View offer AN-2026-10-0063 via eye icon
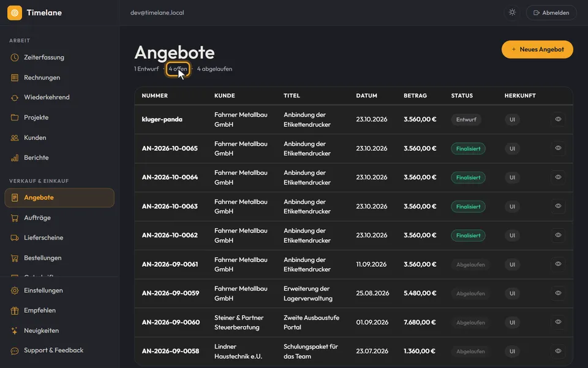Image resolution: width=588 pixels, height=368 pixels. [558, 206]
